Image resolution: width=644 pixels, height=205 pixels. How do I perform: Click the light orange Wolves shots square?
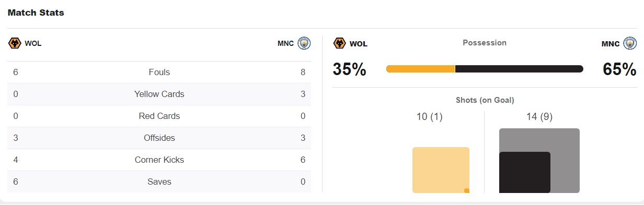pyautogui.click(x=441, y=170)
